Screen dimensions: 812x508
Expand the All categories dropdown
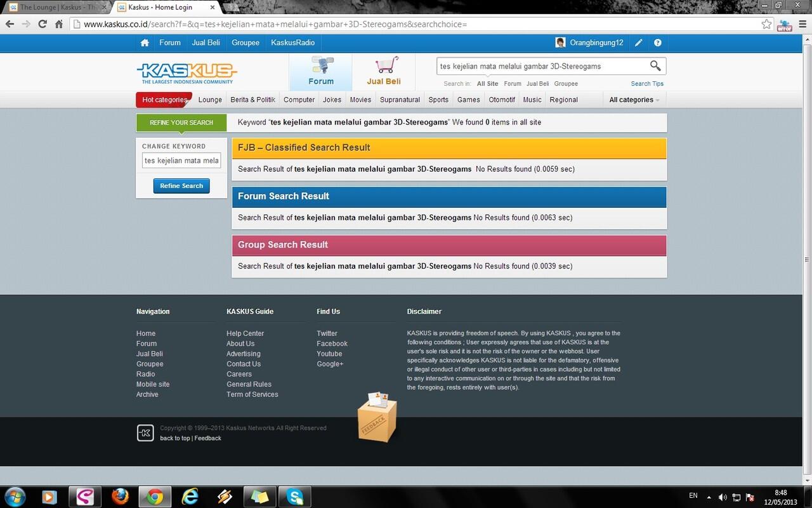tap(634, 100)
